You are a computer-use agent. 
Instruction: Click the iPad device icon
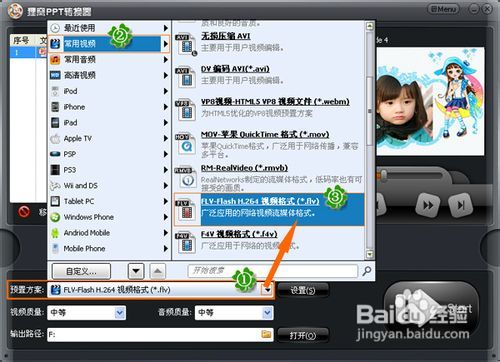(55, 123)
